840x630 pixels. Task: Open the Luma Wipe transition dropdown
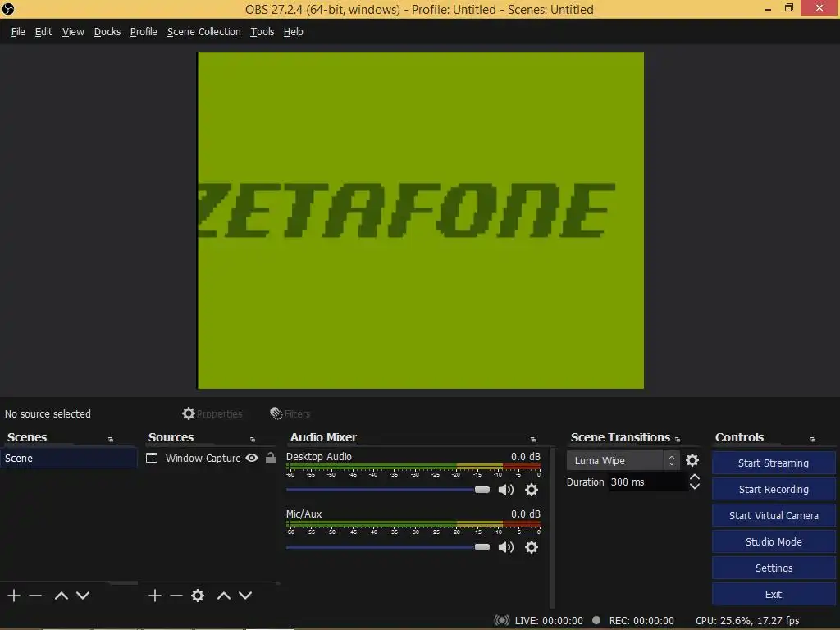tap(623, 460)
